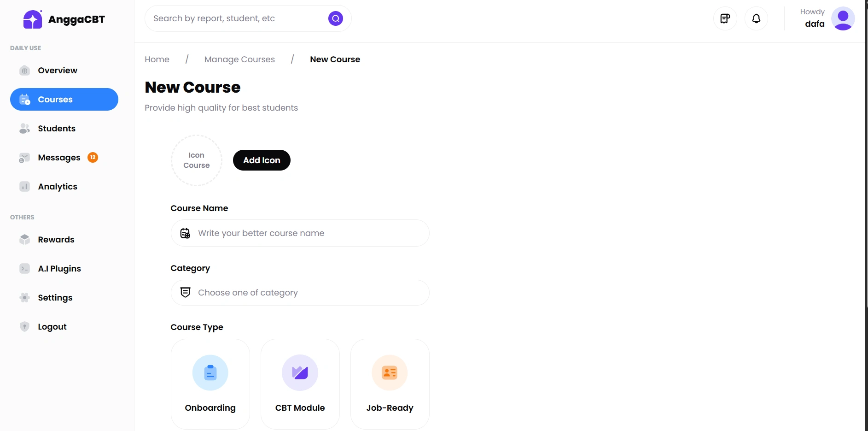The height and width of the screenshot is (431, 868).
Task: Choose the CBT Module course type card
Action: click(300, 384)
